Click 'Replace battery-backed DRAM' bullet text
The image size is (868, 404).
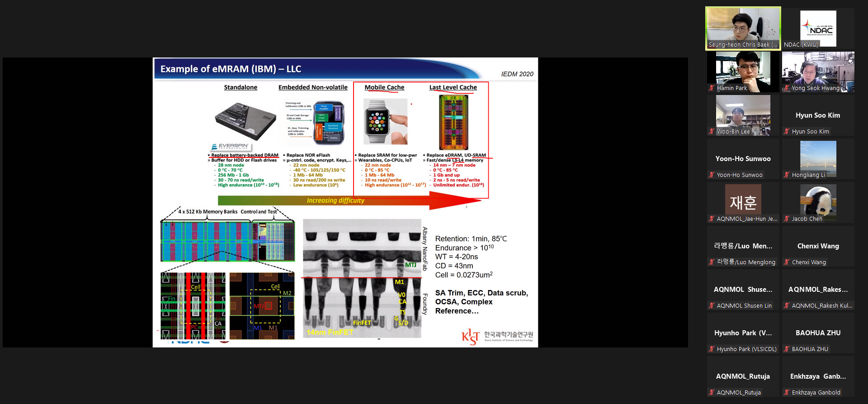[245, 155]
